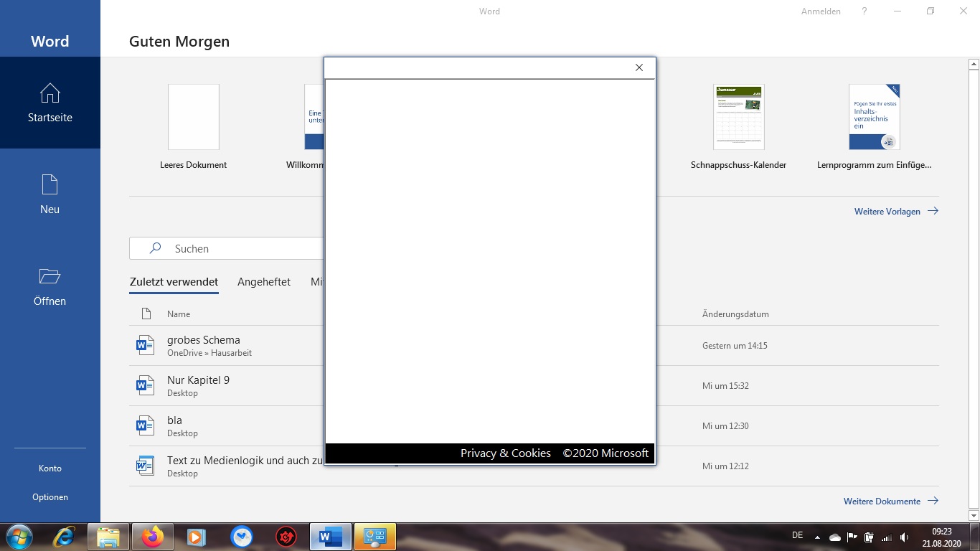Viewport: 980px width, 551px height.
Task: Click Anmelden in the title bar
Action: click(821, 11)
